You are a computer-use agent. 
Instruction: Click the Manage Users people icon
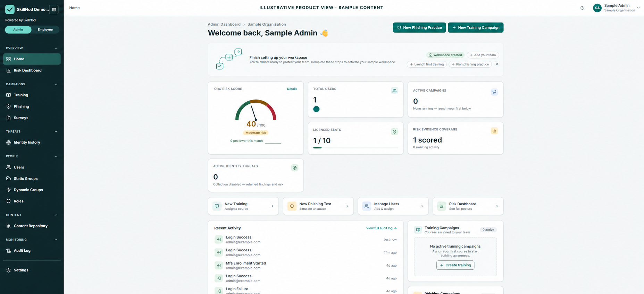[x=367, y=206]
